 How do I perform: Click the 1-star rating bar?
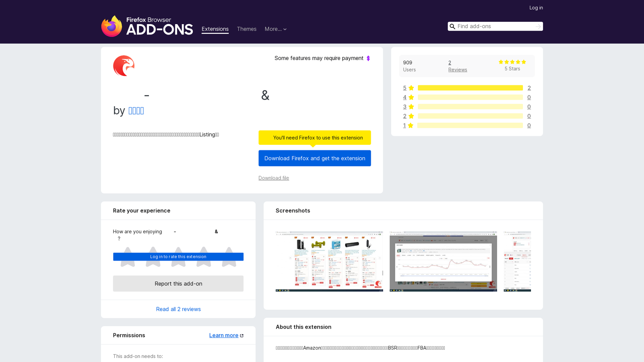pyautogui.click(x=470, y=125)
